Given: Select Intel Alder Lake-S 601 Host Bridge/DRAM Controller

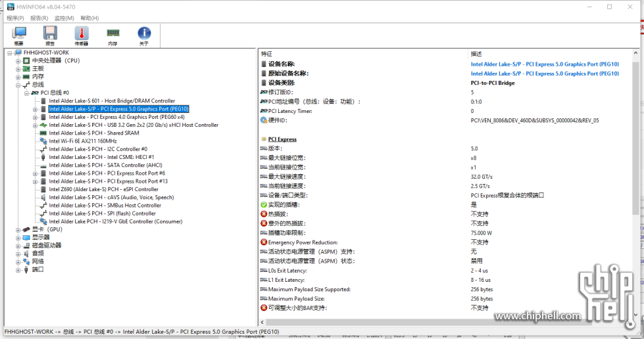Looking at the screenshot, I should (x=112, y=101).
